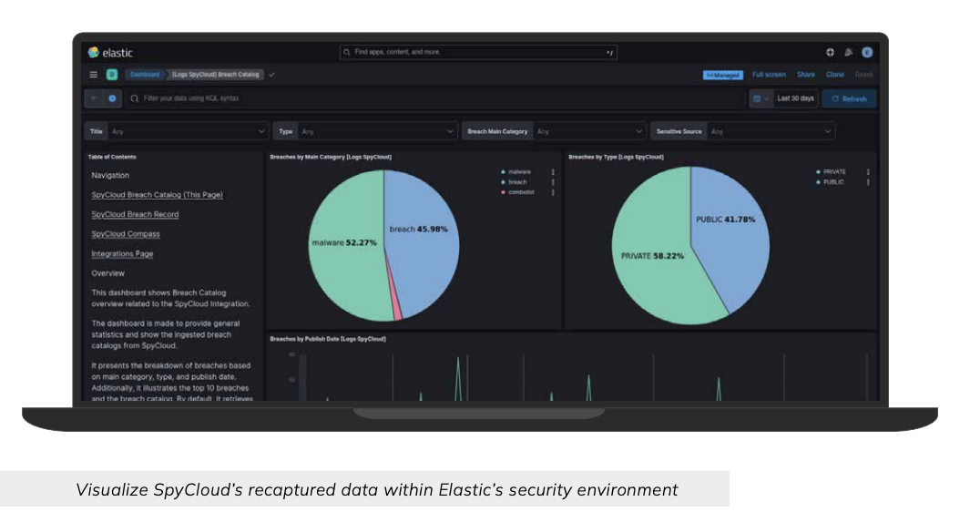The image size is (980, 512).
Task: Click the combolist legend color dot
Action: pyautogui.click(x=503, y=192)
